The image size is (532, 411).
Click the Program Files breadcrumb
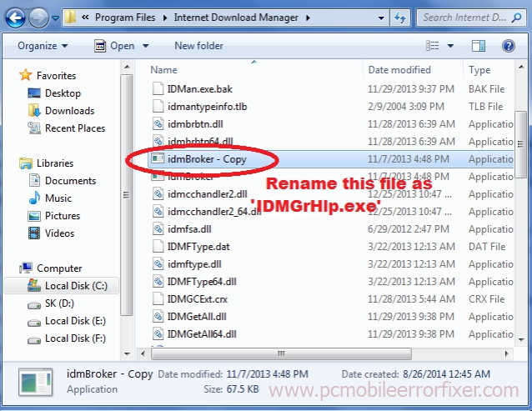click(125, 18)
